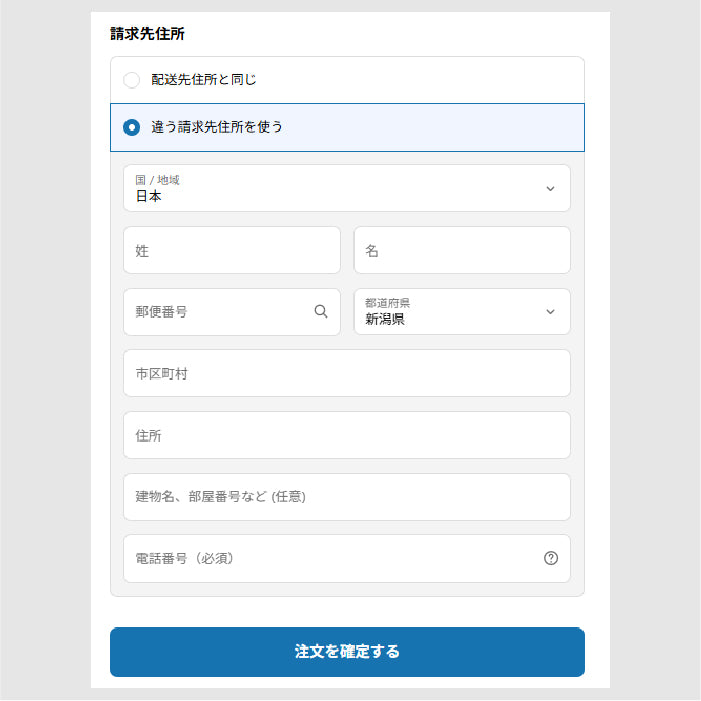Screen dimensions: 701x701
Task: Open the 都道府県 dropdown showing 新潟県
Action: click(x=462, y=312)
